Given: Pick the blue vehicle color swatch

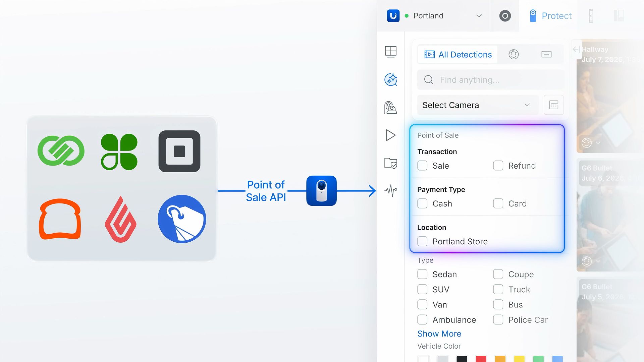Looking at the screenshot, I should (x=557, y=359).
